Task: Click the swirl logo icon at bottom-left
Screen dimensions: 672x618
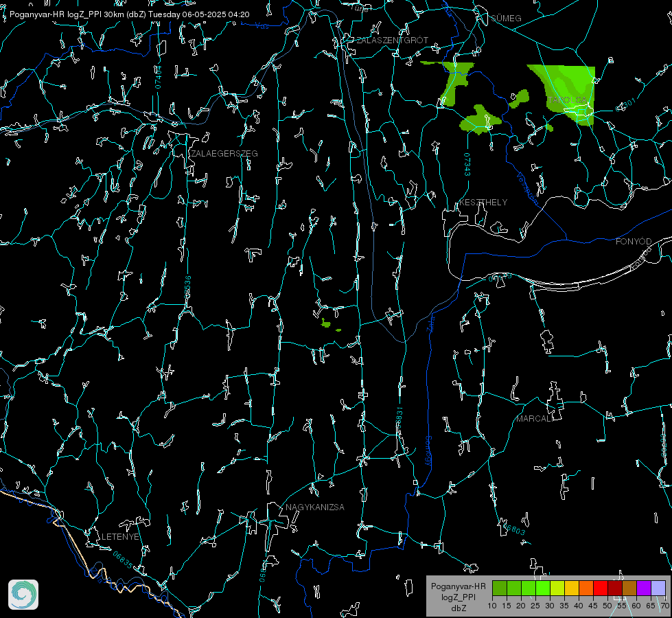Action: pyautogui.click(x=23, y=595)
